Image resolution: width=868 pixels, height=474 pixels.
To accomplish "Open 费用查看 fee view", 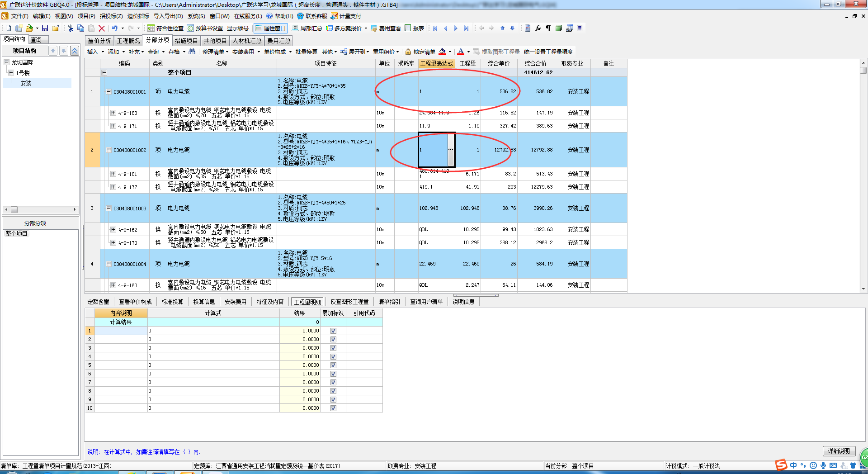I will 386,28.
